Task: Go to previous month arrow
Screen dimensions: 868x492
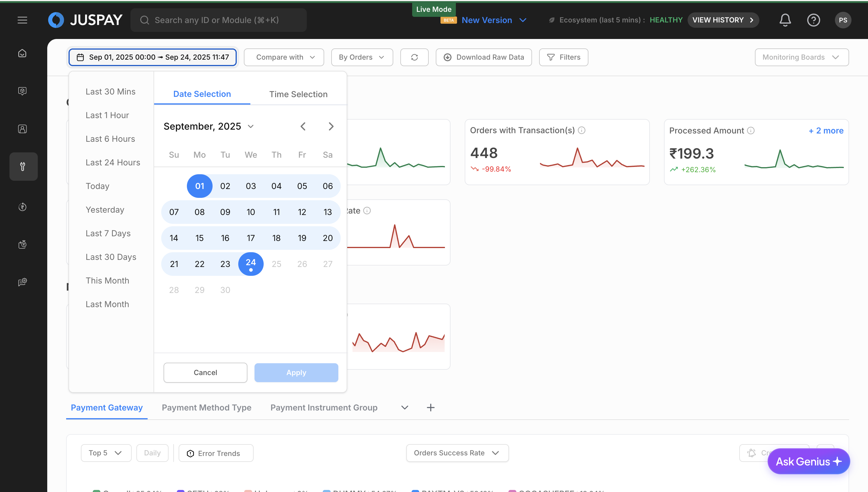Action: [303, 126]
